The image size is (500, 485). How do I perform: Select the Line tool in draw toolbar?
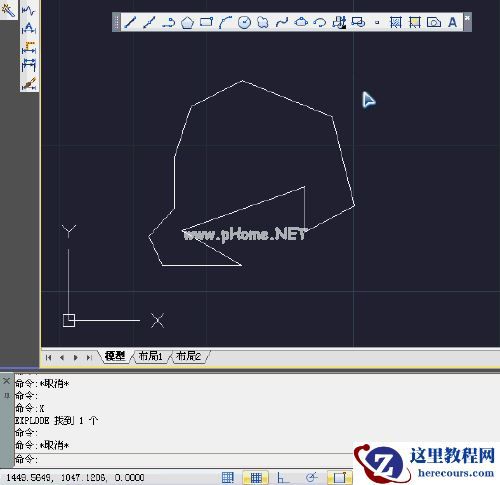coord(130,22)
